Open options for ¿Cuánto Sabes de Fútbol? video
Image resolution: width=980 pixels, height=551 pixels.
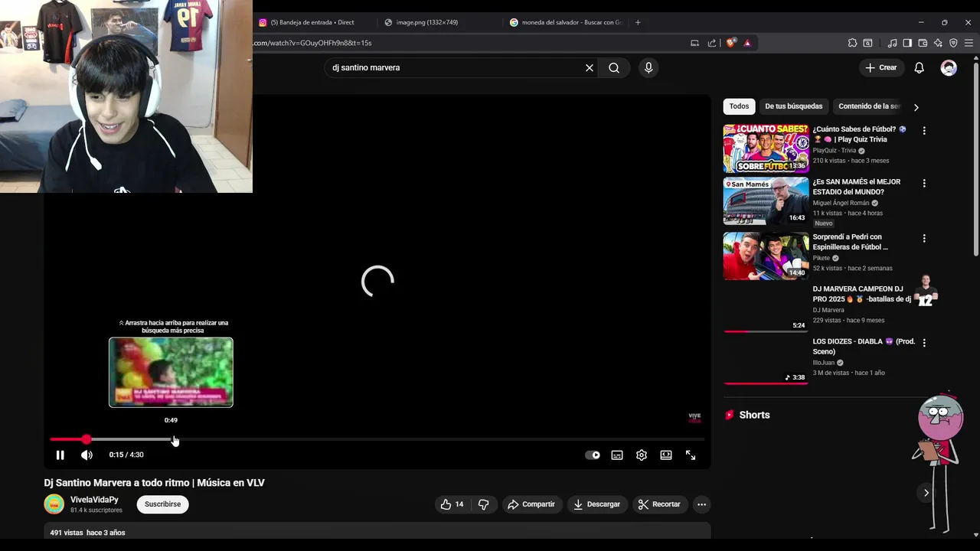pyautogui.click(x=924, y=131)
